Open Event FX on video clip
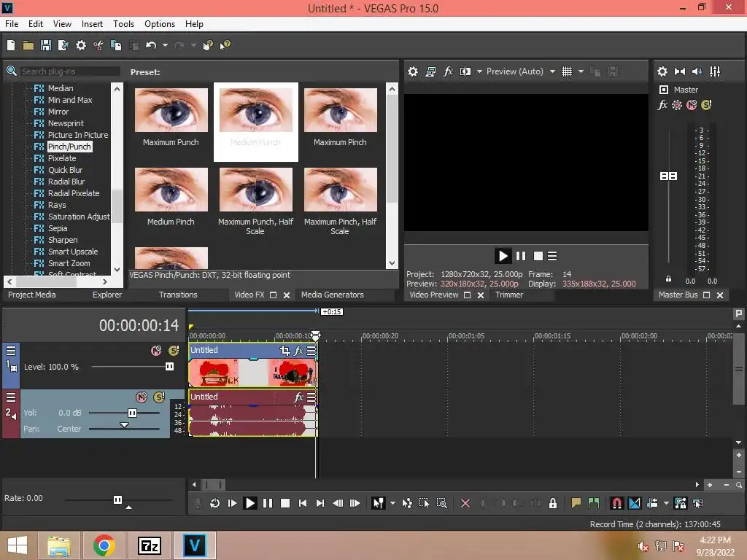 point(298,351)
